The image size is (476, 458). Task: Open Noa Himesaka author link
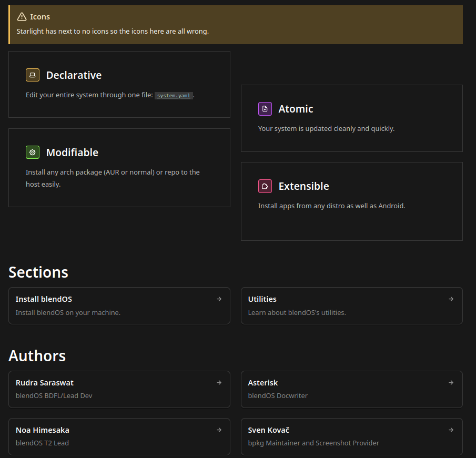[x=43, y=430]
